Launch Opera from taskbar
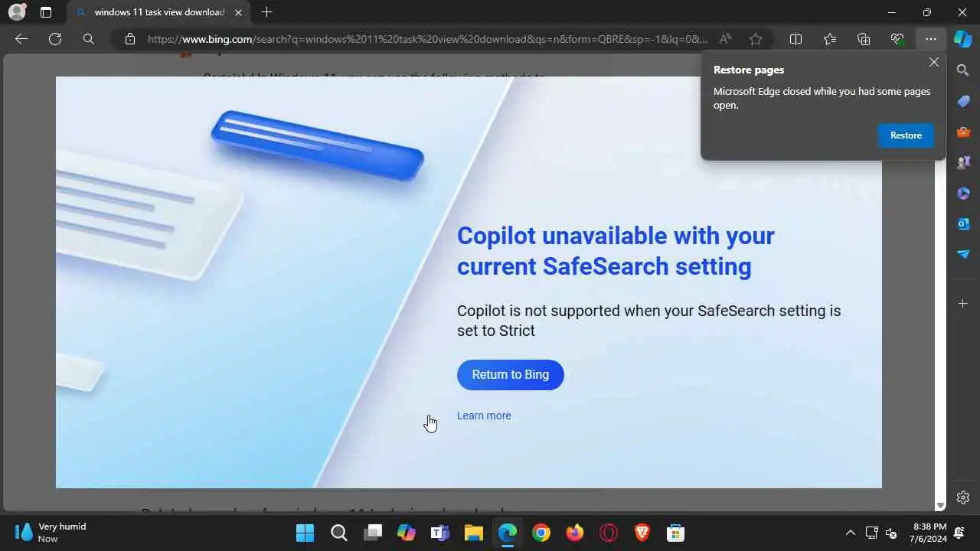The image size is (980, 551). point(609,533)
